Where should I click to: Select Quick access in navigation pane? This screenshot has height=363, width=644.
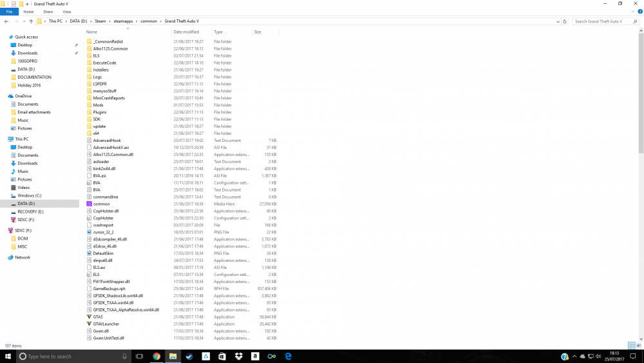coord(26,37)
